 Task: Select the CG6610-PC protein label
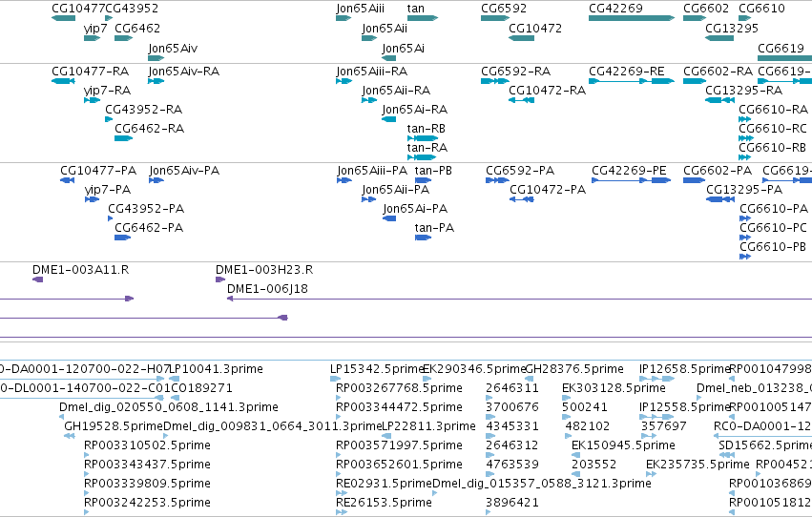[x=773, y=228]
